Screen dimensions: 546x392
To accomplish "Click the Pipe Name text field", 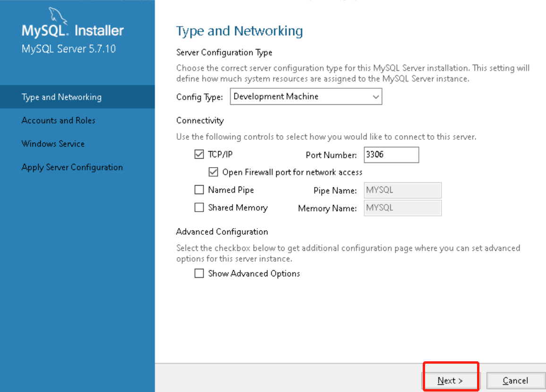I will (402, 190).
